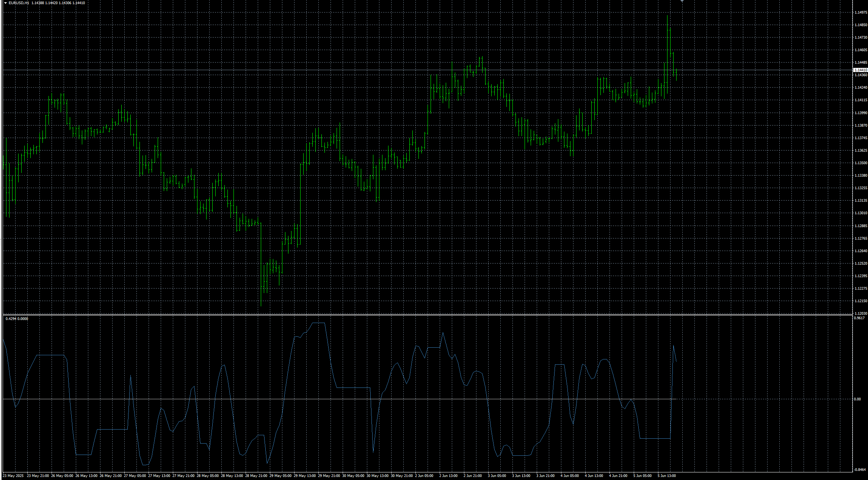
Task: Click the 1.14115 price axis label
Action: pos(861,100)
